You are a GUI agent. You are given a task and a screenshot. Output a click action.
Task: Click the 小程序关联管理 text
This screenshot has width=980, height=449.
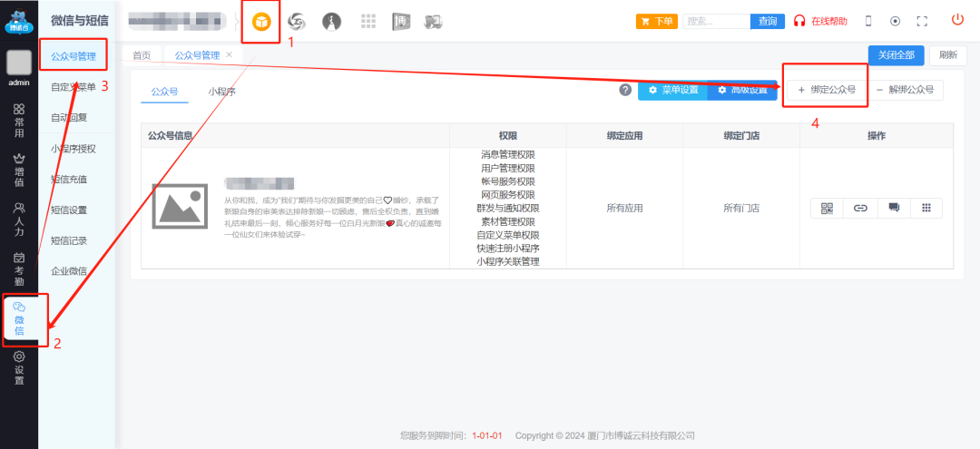coord(508,261)
